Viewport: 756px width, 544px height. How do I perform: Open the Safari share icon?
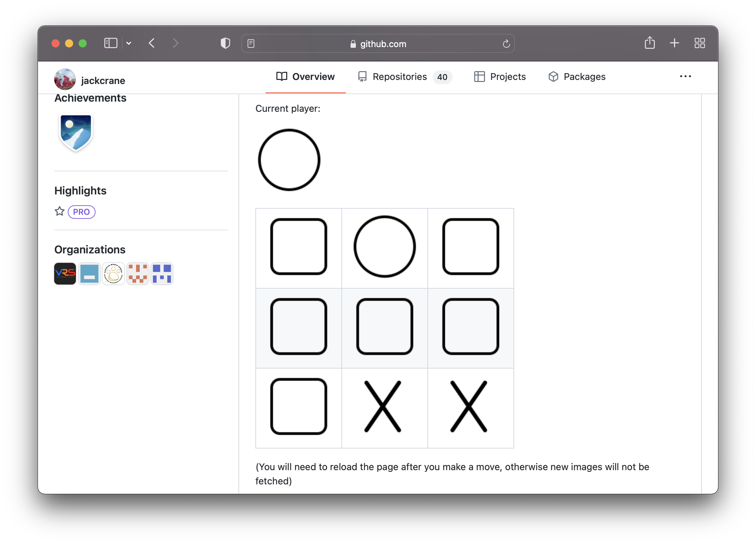(x=650, y=43)
